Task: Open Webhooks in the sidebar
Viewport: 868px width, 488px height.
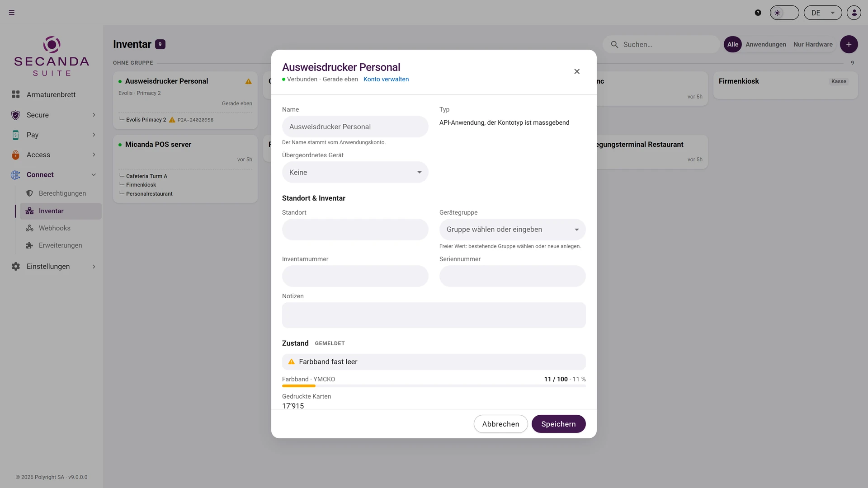Action: click(61, 228)
